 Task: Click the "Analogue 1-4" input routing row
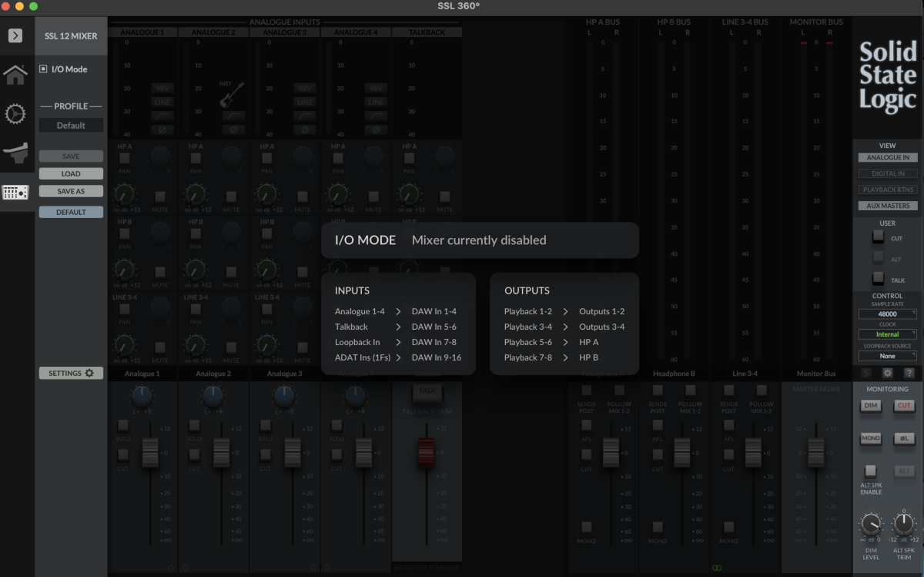point(396,311)
